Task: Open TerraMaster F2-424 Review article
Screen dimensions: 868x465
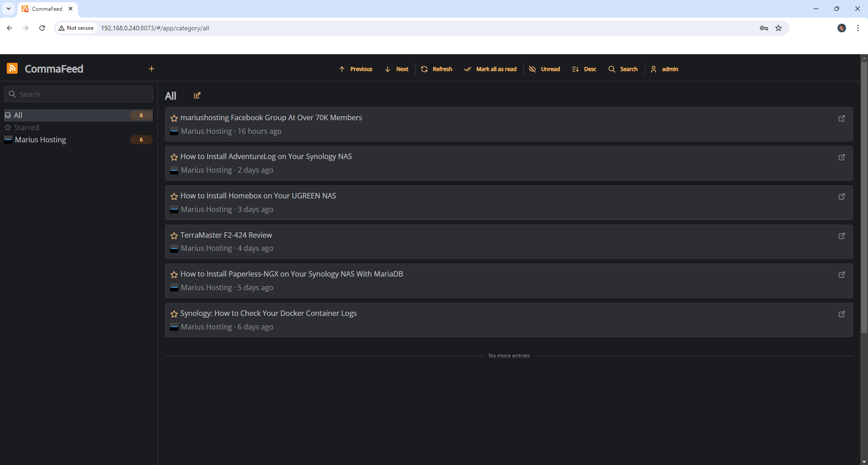Action: (x=226, y=235)
